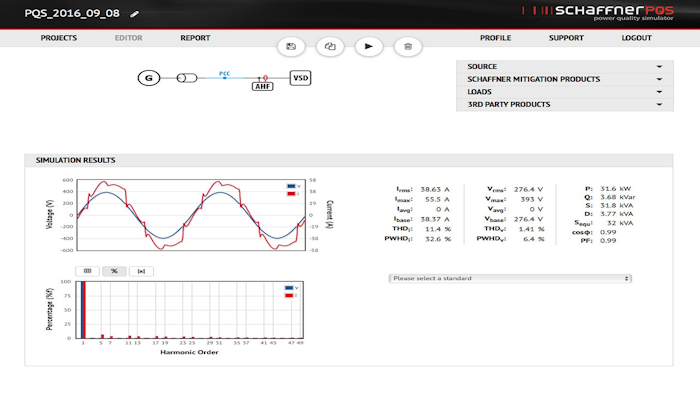
Task: Select the transformer component in diagram
Action: click(x=187, y=78)
